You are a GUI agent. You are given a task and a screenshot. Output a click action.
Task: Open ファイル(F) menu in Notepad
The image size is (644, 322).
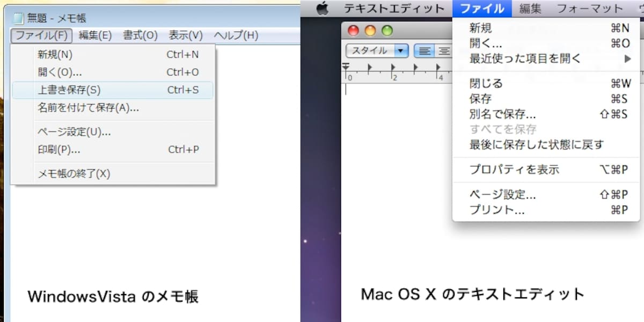click(41, 35)
